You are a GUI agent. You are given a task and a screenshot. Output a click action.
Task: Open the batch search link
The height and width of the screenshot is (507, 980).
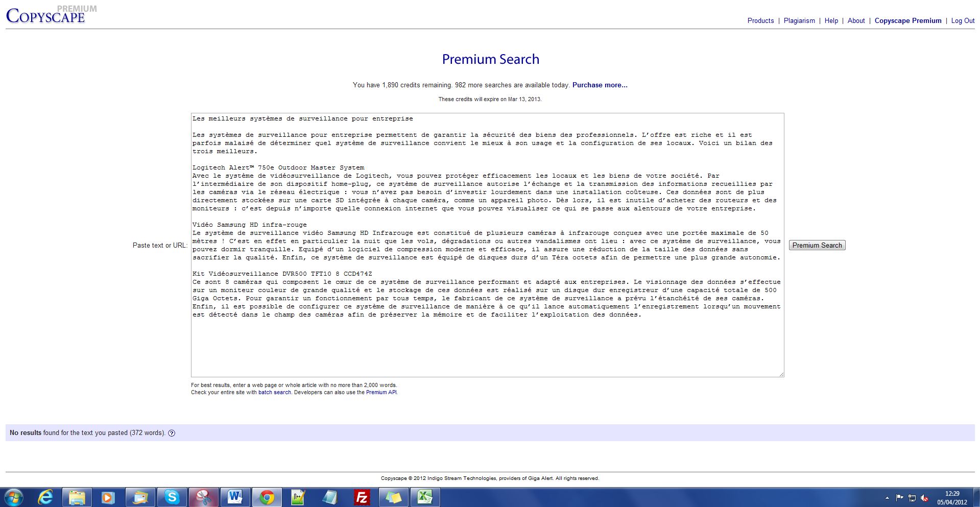[x=274, y=393]
